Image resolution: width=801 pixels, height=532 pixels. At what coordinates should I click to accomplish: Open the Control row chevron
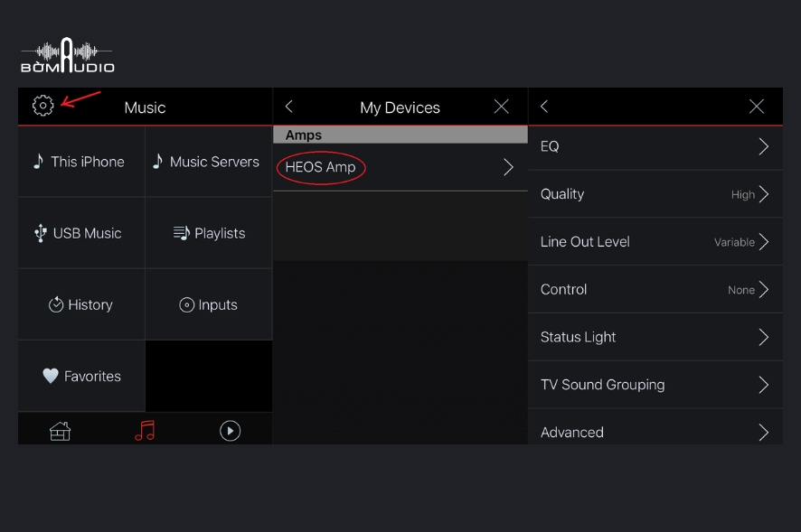point(764,290)
